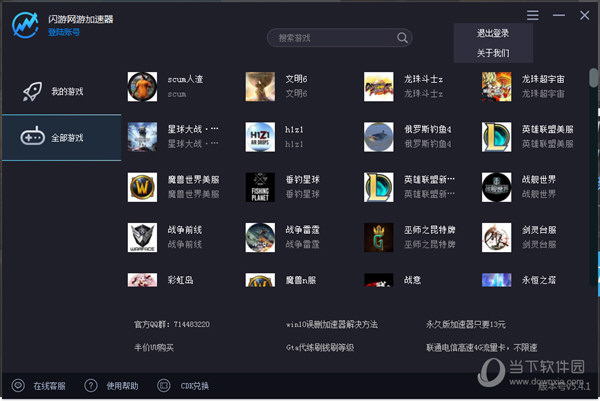Open the hamburger menu icon

point(532,15)
